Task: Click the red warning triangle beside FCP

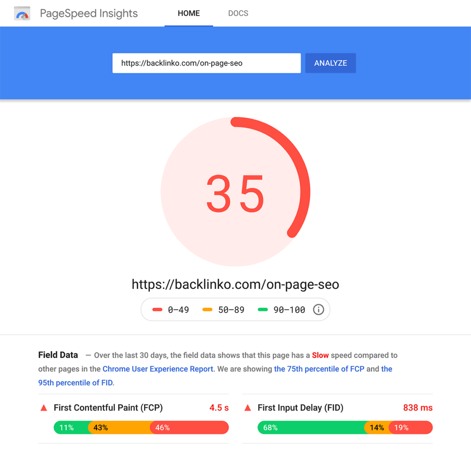Action: pyautogui.click(x=44, y=407)
